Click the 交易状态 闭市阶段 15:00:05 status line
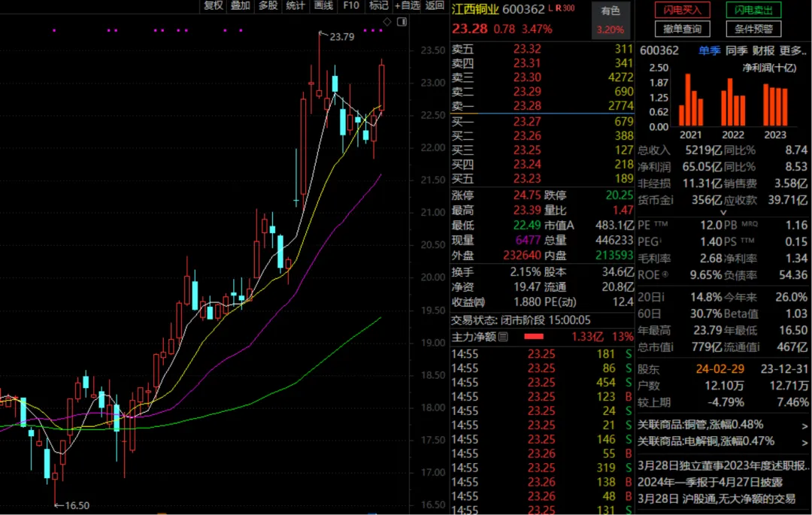812x515 pixels. pyautogui.click(x=520, y=320)
